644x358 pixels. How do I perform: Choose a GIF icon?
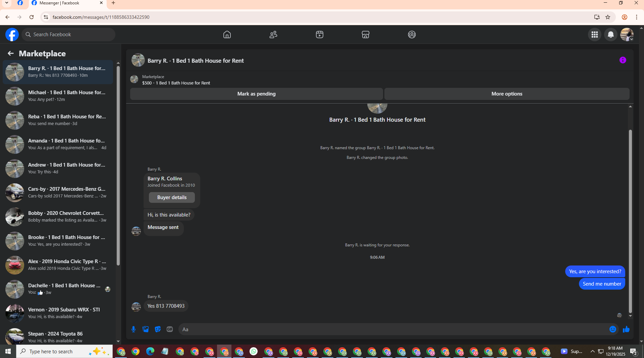[170, 329]
